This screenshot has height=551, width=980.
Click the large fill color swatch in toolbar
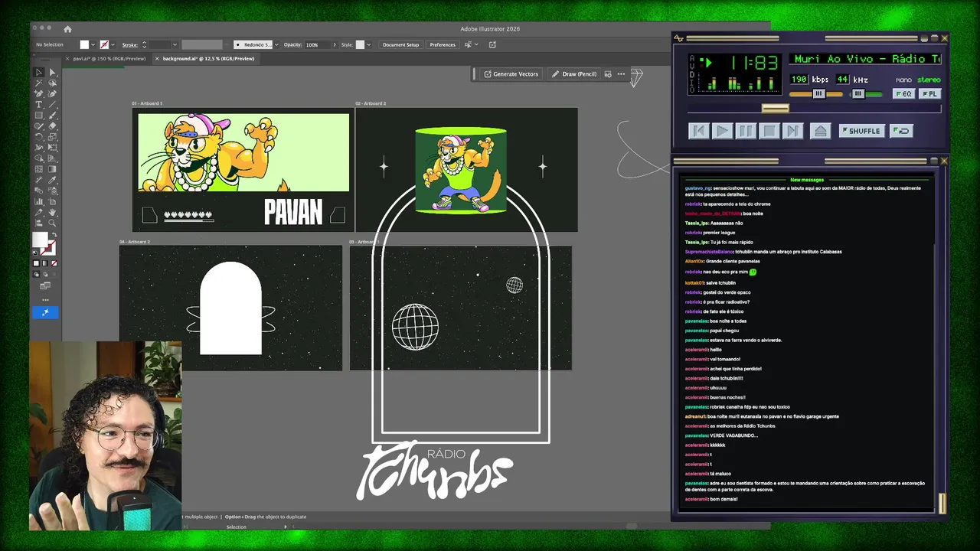41,238
